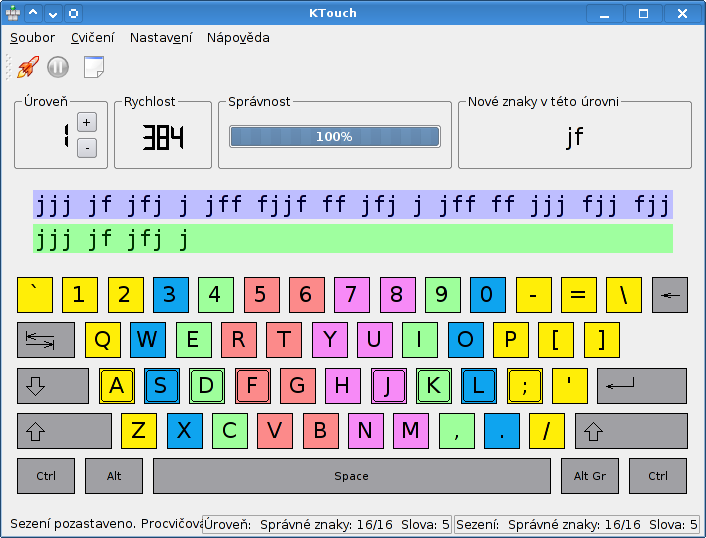
Task: Click the blue number 0 key
Action: (x=488, y=295)
